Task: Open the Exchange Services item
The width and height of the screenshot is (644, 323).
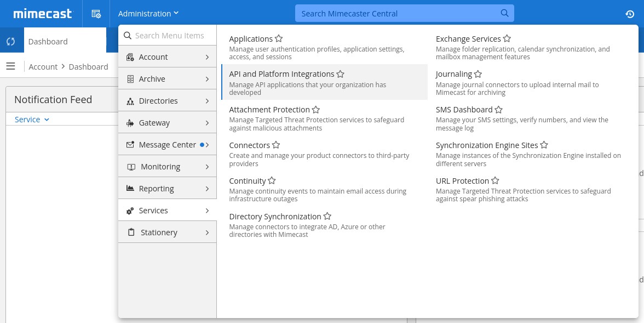Action: (x=468, y=39)
